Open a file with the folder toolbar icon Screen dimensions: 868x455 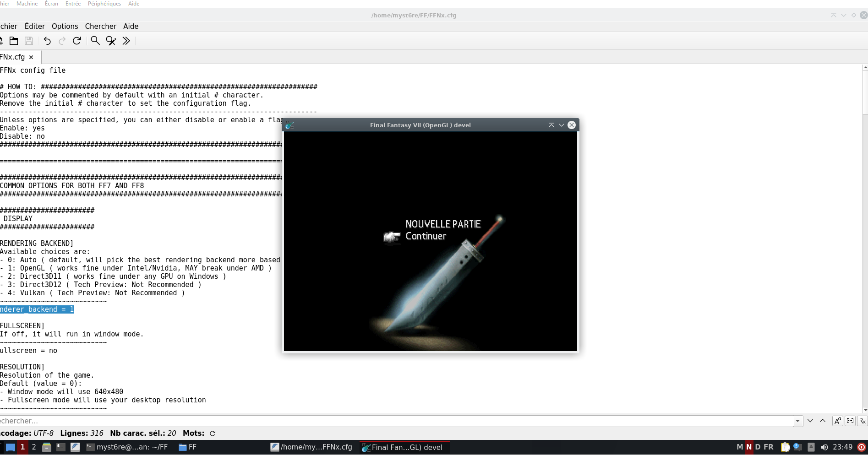[14, 41]
